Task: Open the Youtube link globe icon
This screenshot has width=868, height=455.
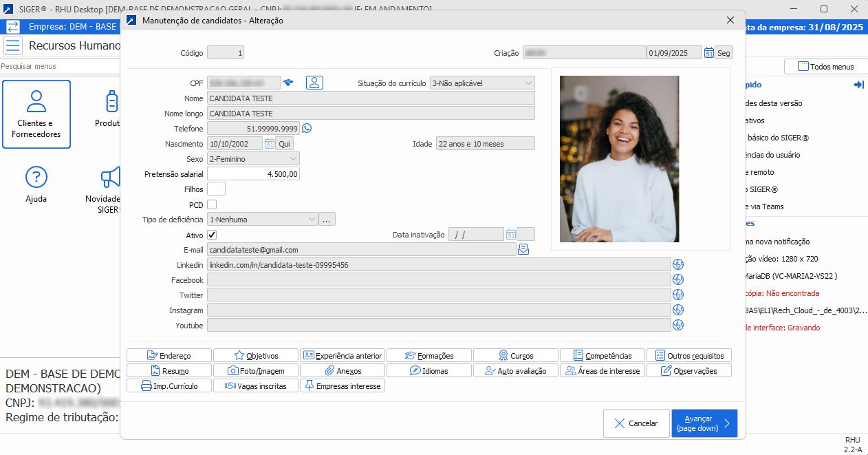Action: (678, 325)
